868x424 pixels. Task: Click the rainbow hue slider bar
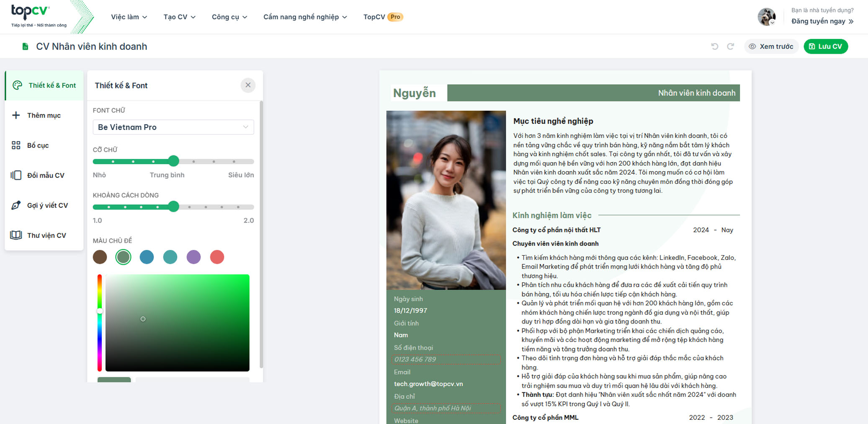pos(100,323)
